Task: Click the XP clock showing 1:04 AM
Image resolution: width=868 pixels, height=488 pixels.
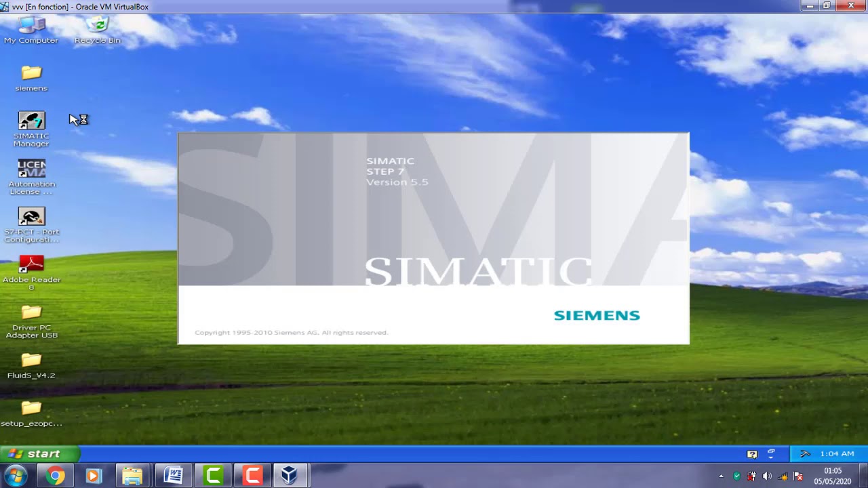Action: click(837, 453)
